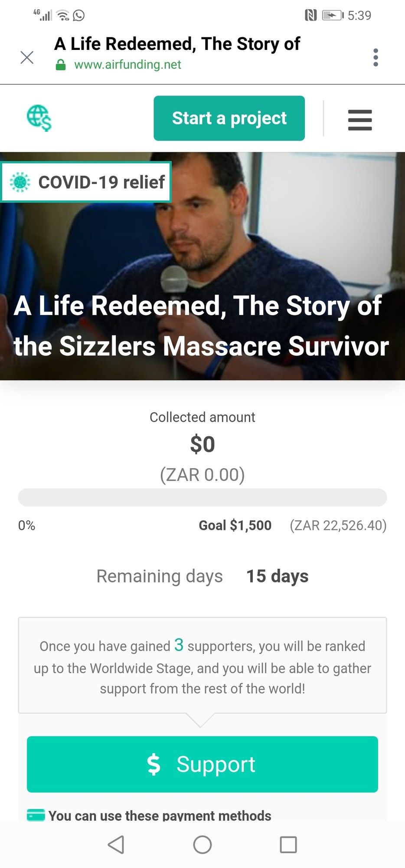Tap the dollar sign on Support

pyautogui.click(x=154, y=764)
